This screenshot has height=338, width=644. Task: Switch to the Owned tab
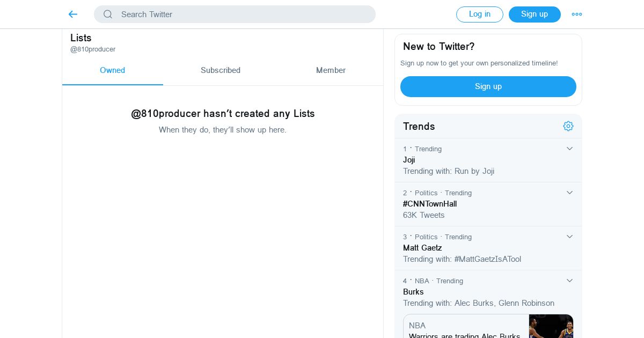112,70
